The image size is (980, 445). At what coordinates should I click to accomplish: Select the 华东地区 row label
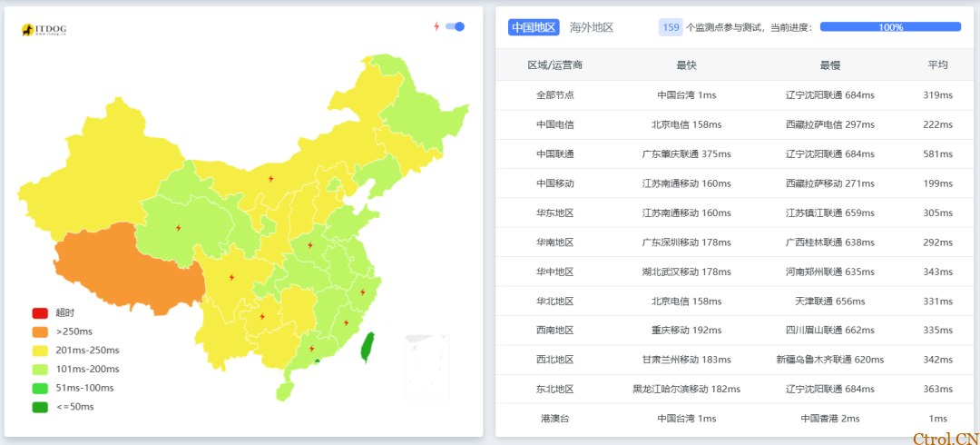coord(555,213)
